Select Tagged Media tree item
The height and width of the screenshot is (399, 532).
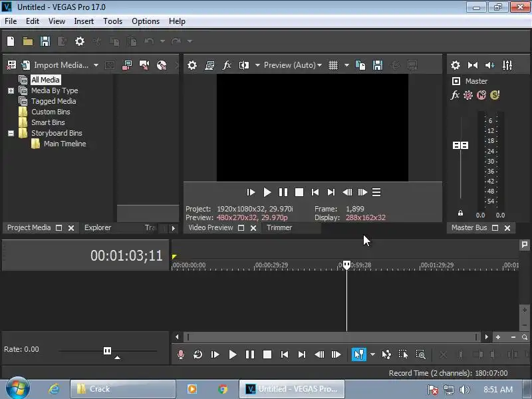pyautogui.click(x=54, y=101)
